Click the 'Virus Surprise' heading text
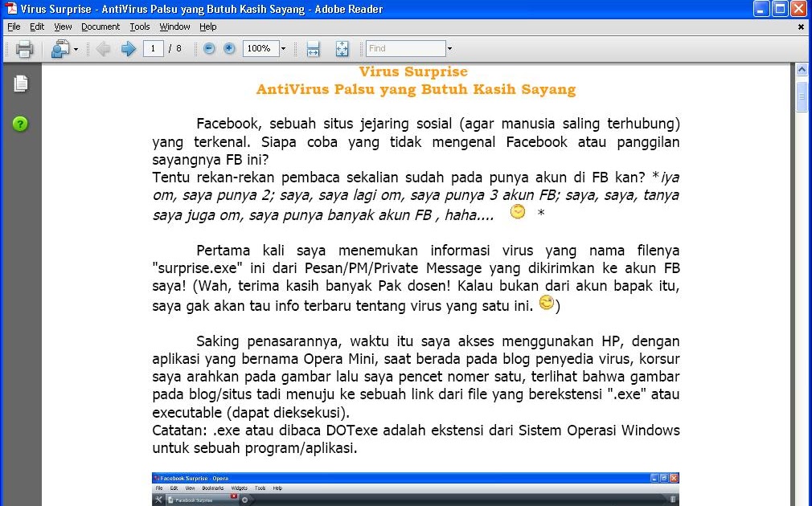 [413, 71]
